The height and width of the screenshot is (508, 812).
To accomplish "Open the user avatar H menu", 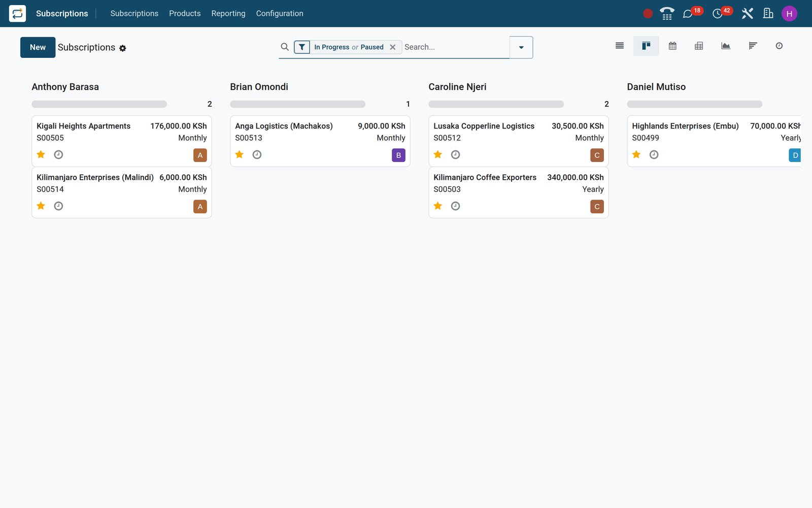I will (789, 14).
